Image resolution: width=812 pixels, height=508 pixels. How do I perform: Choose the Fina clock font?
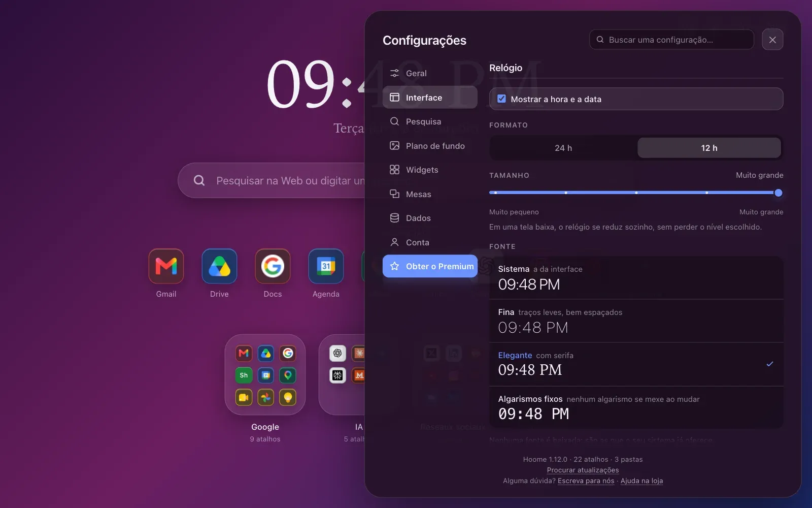point(636,321)
